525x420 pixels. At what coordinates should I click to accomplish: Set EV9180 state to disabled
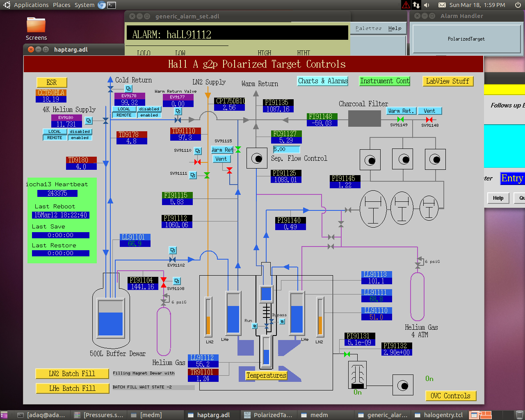tap(80, 132)
